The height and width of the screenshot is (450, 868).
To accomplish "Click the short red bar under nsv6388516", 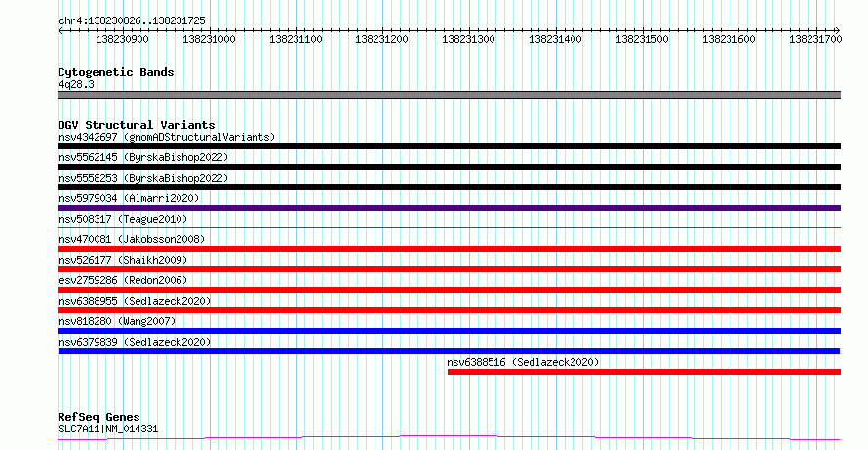I will point(644,372).
